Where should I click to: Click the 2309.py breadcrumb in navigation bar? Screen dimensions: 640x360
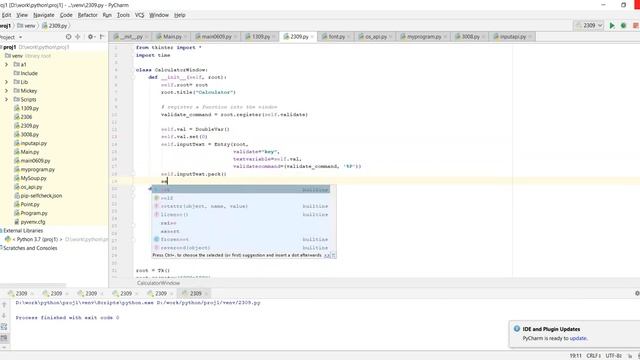(55, 26)
